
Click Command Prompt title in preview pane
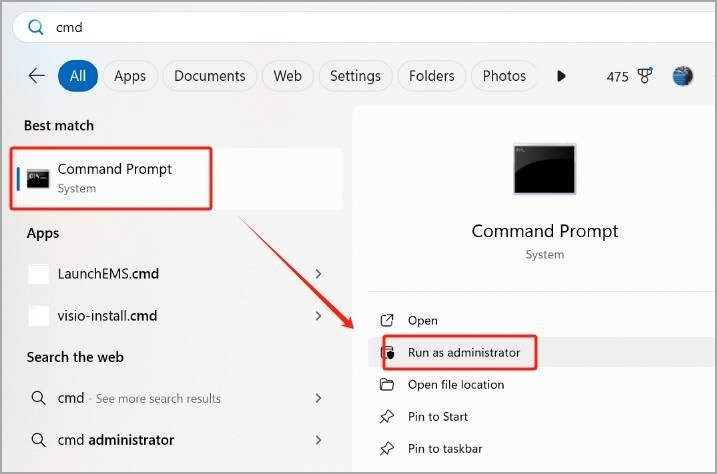click(545, 231)
